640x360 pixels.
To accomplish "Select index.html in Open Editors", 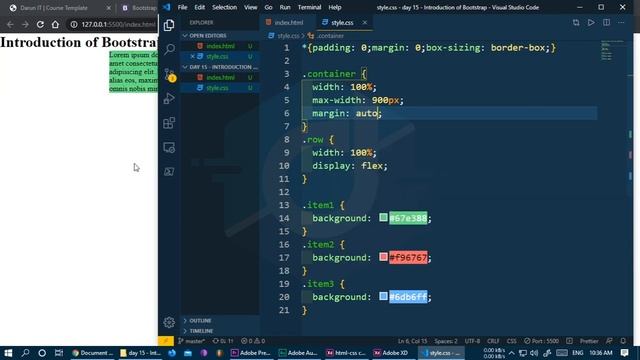I will click(220, 46).
